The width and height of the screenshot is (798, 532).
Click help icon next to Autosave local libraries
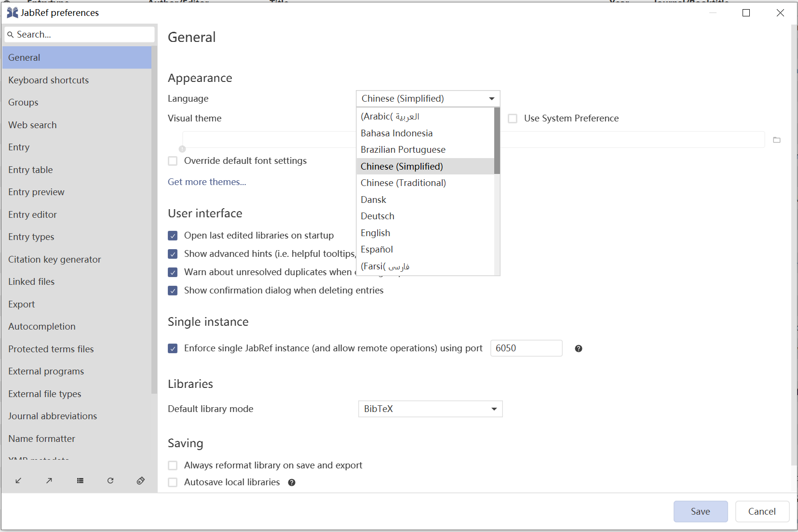(292, 482)
